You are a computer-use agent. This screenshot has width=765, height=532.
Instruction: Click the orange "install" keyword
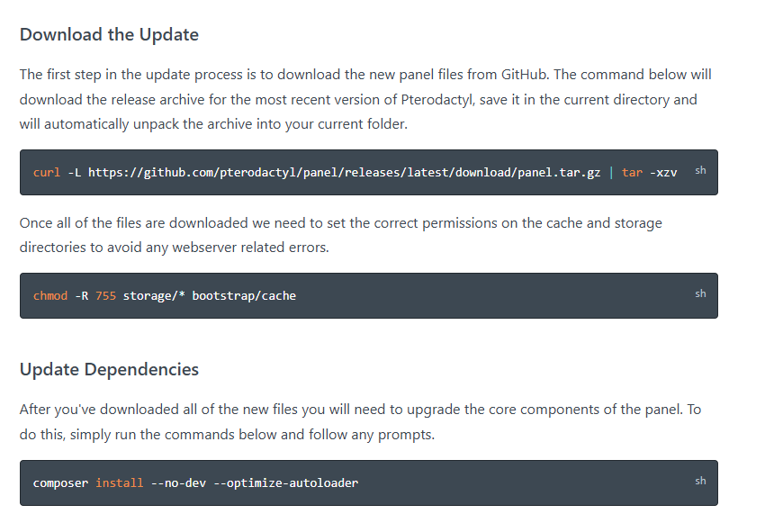click(x=120, y=483)
